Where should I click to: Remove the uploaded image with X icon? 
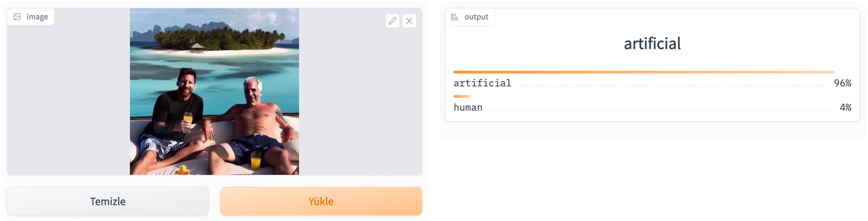409,21
